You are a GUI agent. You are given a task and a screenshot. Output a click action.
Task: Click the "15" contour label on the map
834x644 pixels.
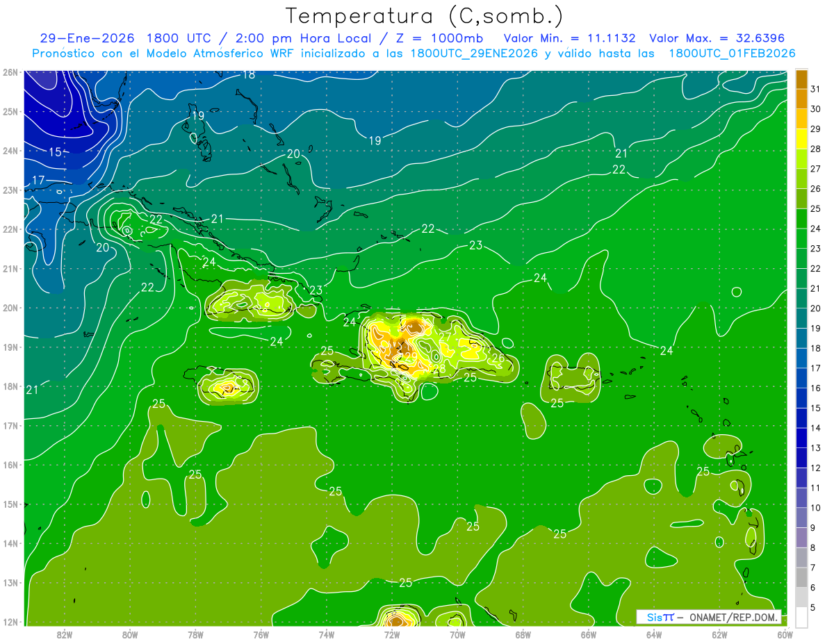click(55, 152)
